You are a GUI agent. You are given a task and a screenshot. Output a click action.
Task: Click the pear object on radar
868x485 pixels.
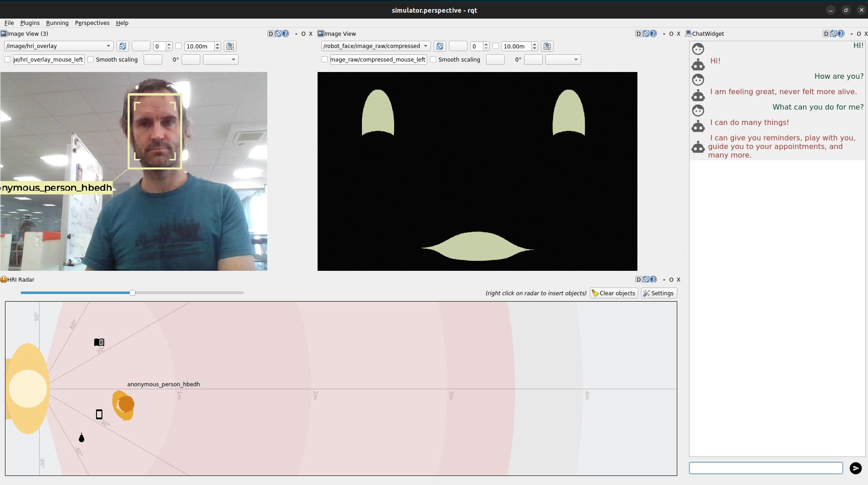(x=82, y=438)
